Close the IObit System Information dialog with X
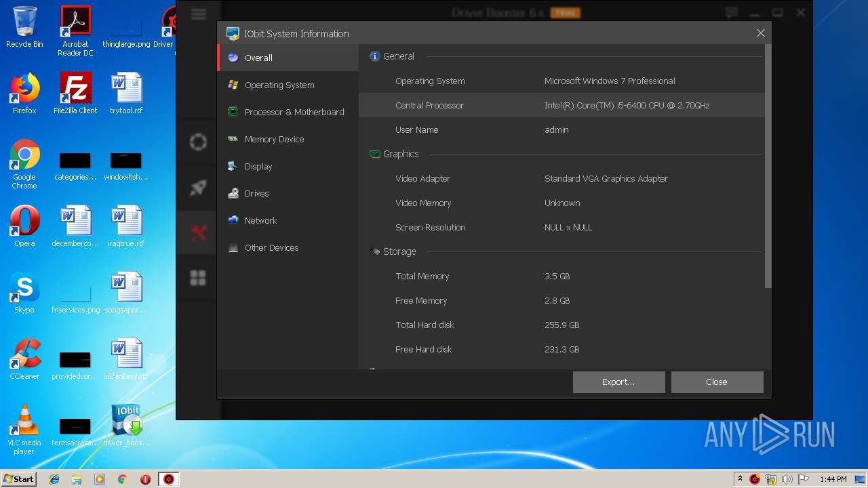Image resolution: width=868 pixels, height=488 pixels. [761, 33]
